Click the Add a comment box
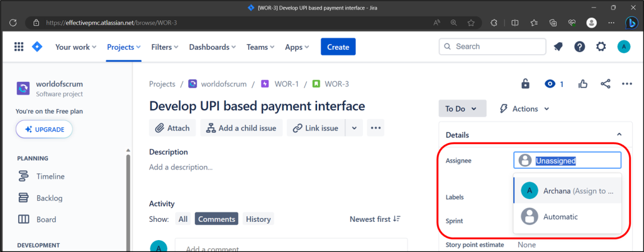This screenshot has height=252, width=644. coord(291,246)
